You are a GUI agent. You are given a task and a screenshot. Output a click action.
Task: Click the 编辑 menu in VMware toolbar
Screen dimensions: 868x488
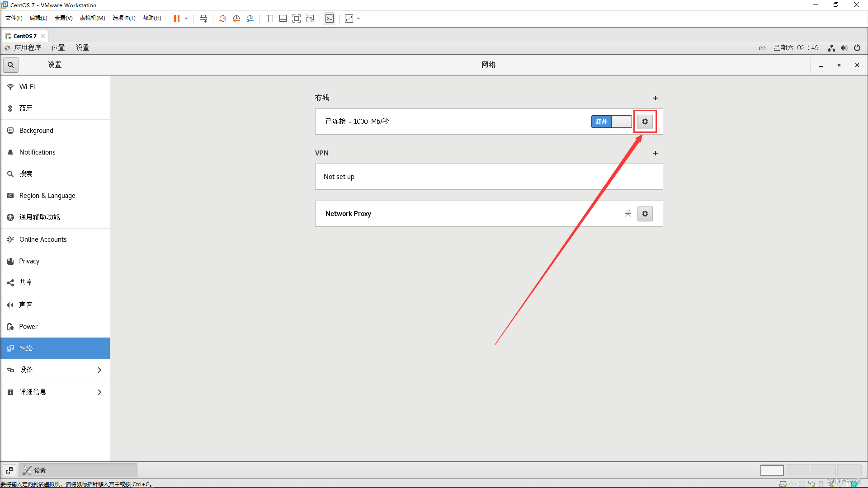coord(37,19)
